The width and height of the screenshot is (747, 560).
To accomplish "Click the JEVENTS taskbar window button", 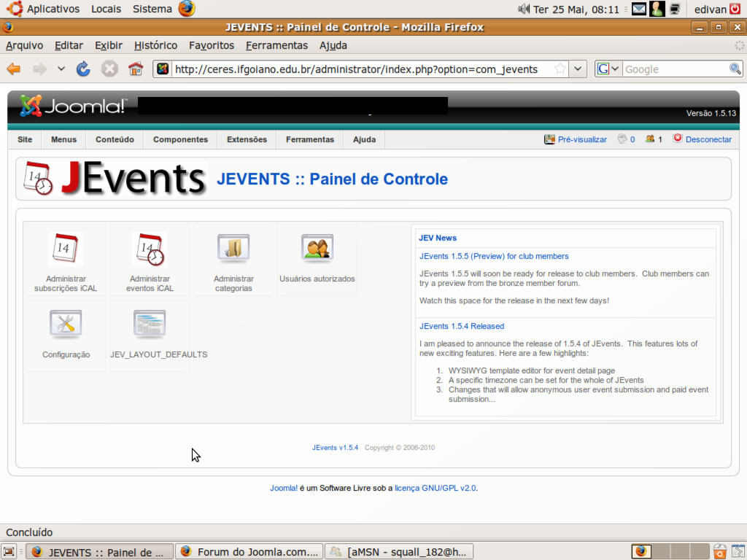I will click(x=99, y=551).
